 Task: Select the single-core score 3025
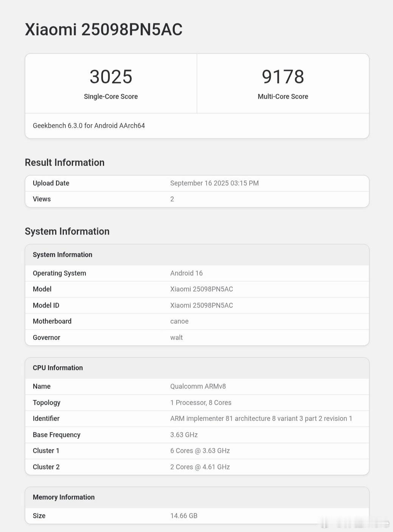point(111,76)
